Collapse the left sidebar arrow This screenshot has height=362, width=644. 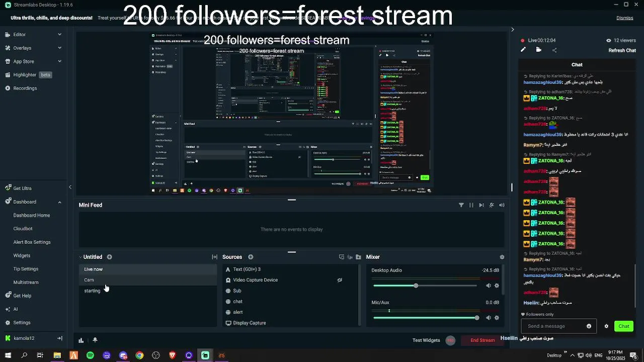(x=70, y=187)
